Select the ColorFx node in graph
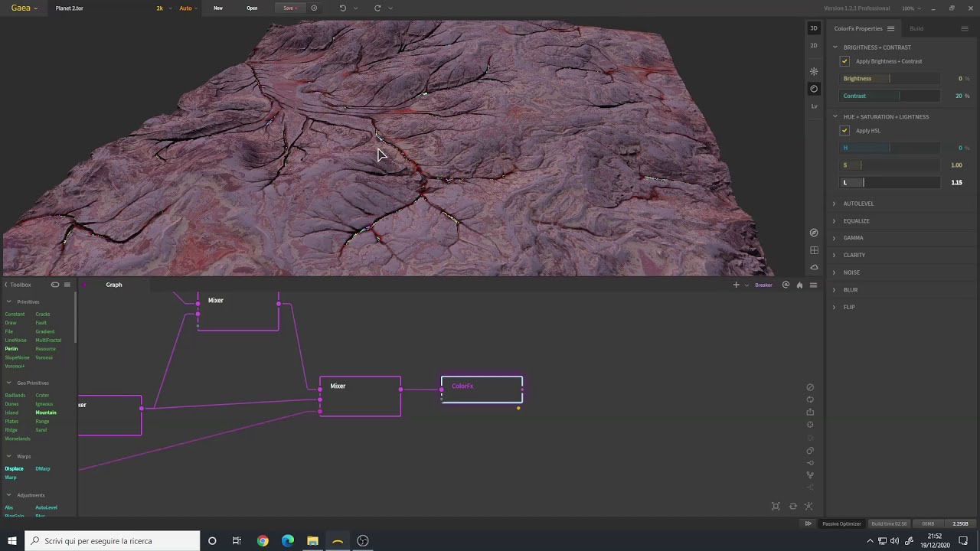Image resolution: width=980 pixels, height=551 pixels. pos(482,390)
